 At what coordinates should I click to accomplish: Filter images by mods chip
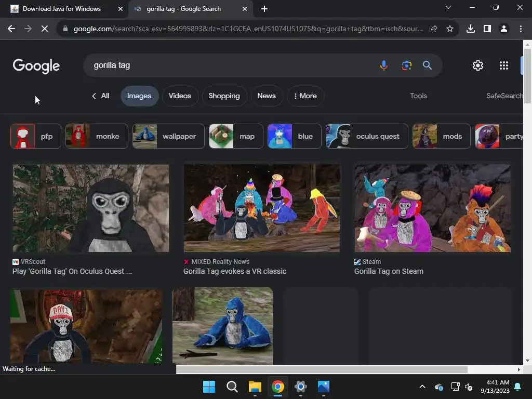coord(441,136)
